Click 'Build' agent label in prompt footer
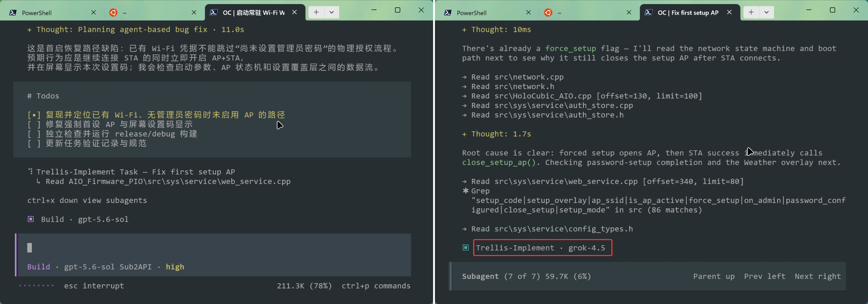The height and width of the screenshot is (304, 868). pyautogui.click(x=38, y=267)
